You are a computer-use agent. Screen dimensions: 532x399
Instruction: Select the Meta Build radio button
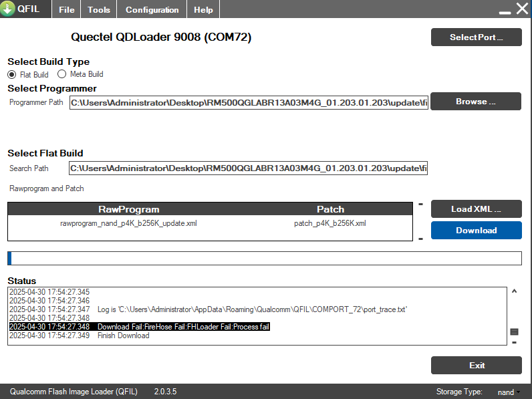(61, 74)
